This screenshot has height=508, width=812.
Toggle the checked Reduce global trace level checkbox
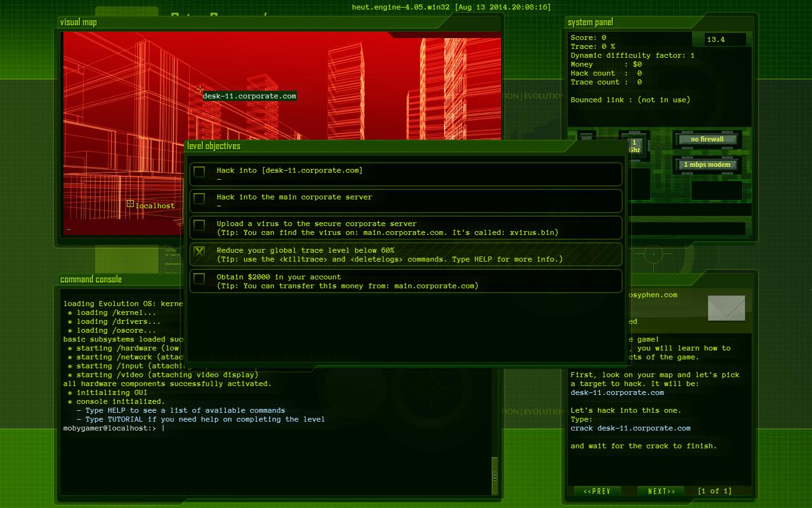[x=199, y=251]
